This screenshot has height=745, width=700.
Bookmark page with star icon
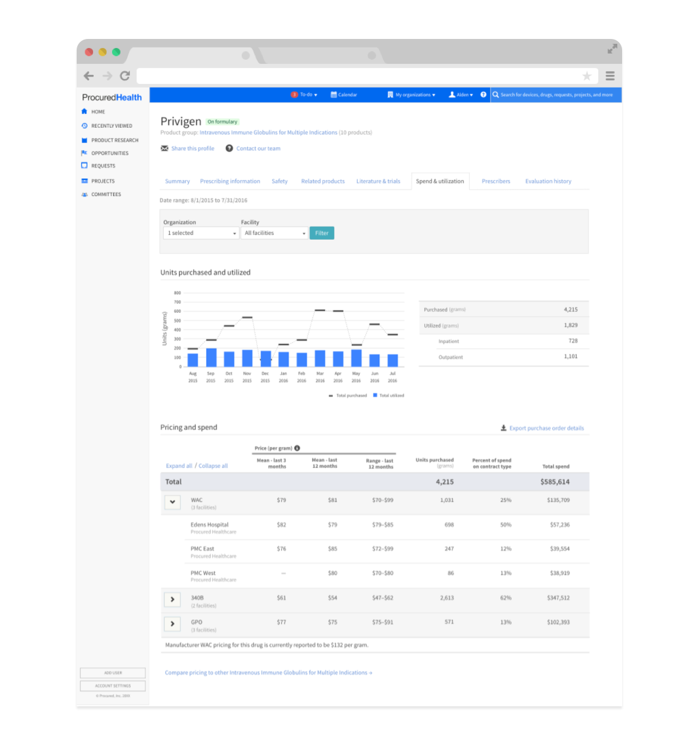point(587,76)
